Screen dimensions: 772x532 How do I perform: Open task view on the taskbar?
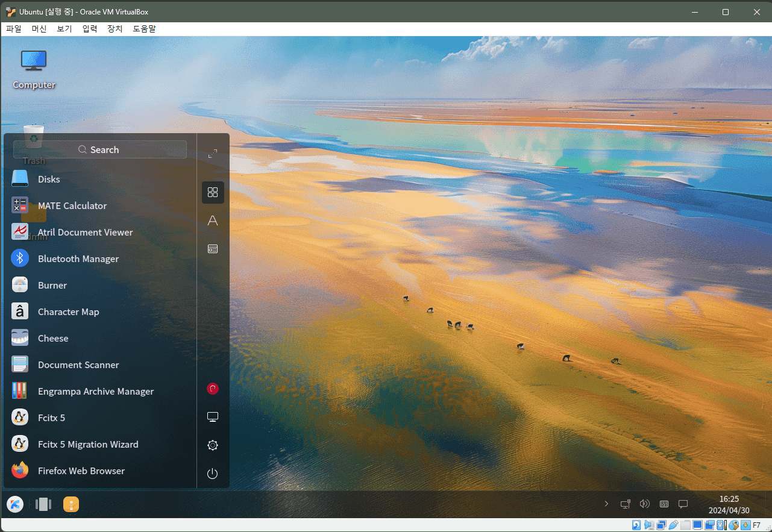(43, 504)
